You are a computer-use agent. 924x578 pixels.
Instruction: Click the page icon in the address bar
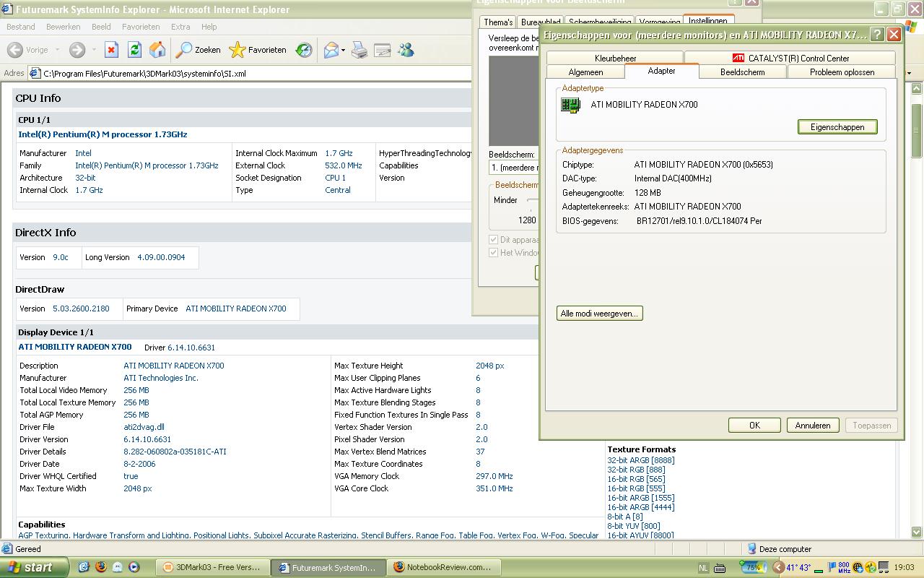pos(35,73)
